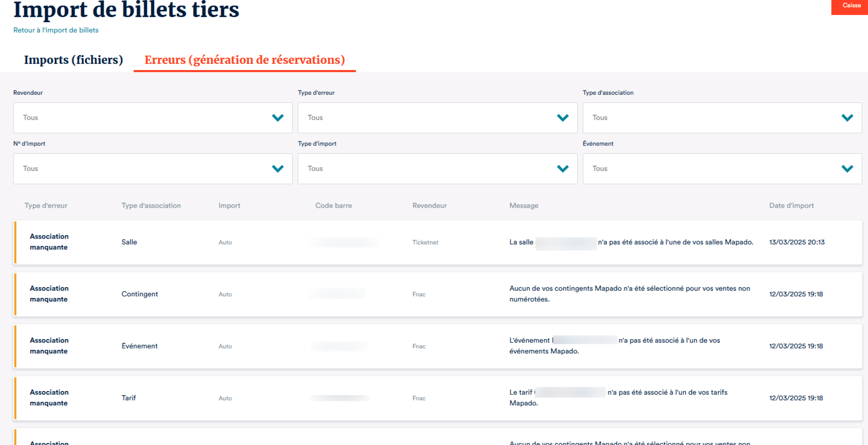Click chevron icon in Événement filter
Viewport: 868px width, 445px height.
[847, 169]
